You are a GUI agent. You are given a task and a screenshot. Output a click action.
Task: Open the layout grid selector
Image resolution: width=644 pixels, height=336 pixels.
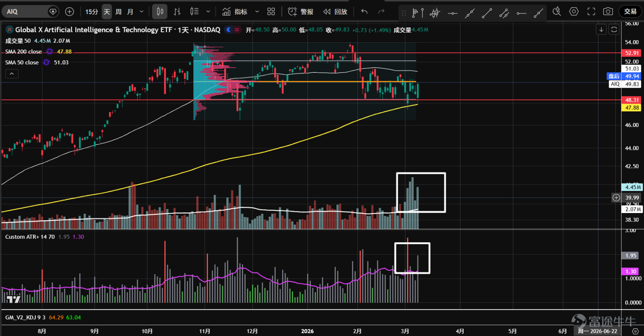pos(271,12)
